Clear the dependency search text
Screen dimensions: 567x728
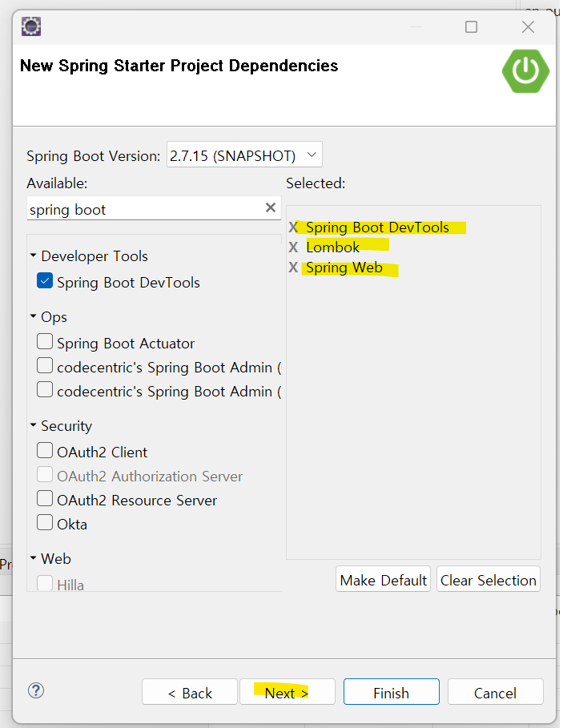click(x=271, y=207)
